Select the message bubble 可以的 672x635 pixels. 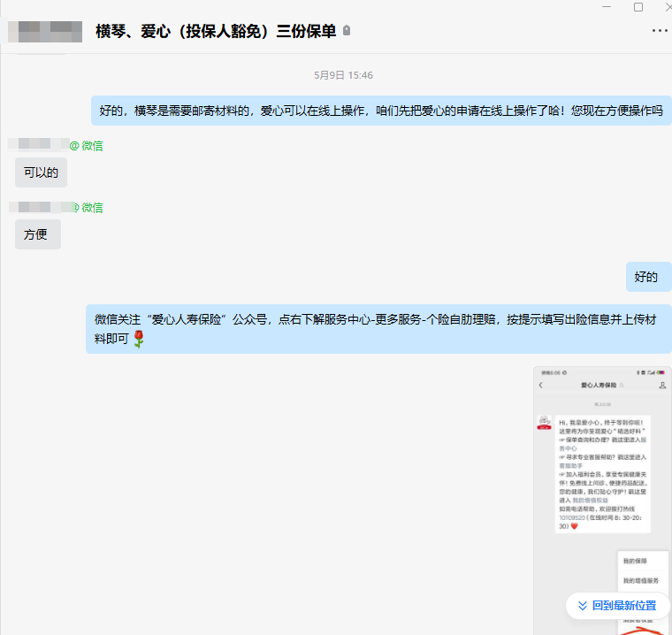[x=41, y=172]
